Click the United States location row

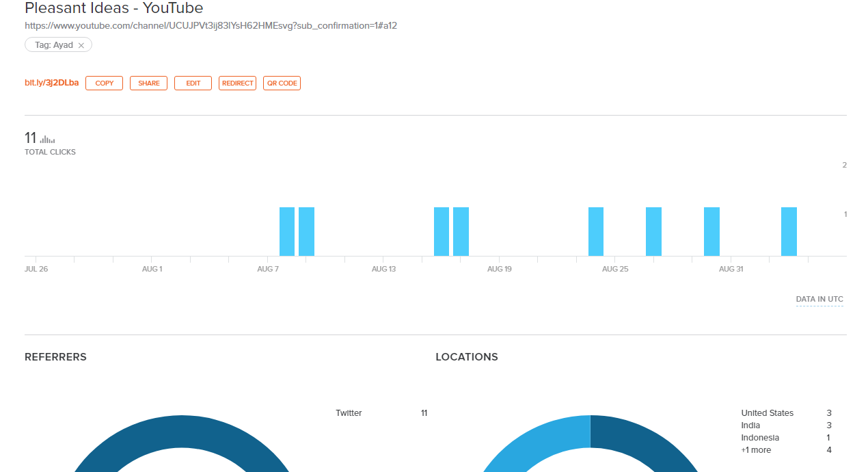coord(786,413)
